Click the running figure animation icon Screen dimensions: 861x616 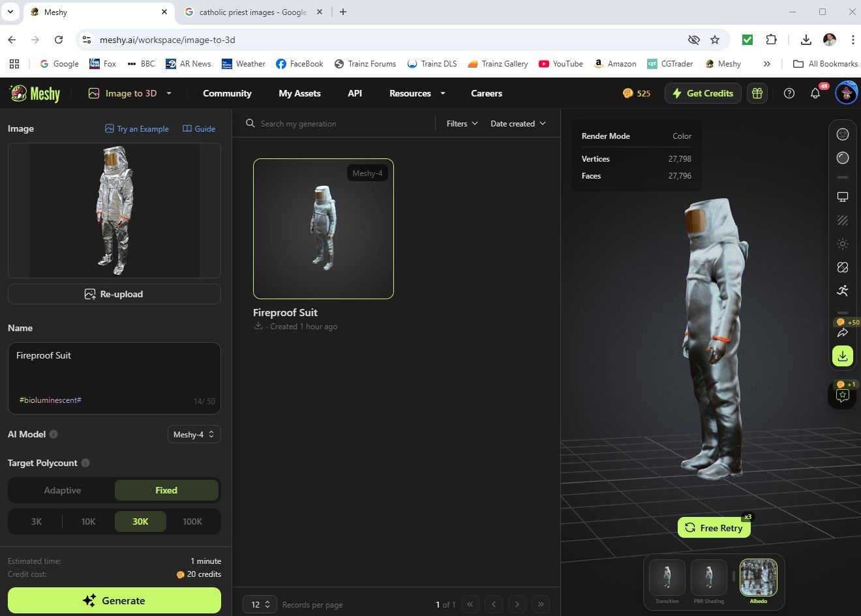point(843,291)
